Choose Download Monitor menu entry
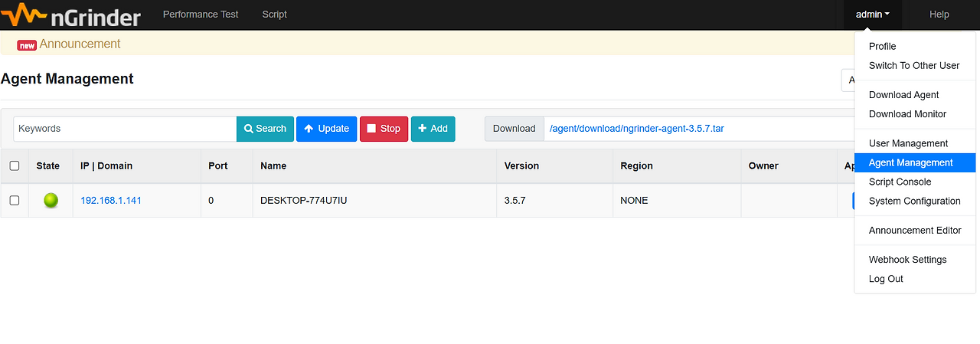Image resolution: width=980 pixels, height=344 pixels. coord(915,114)
